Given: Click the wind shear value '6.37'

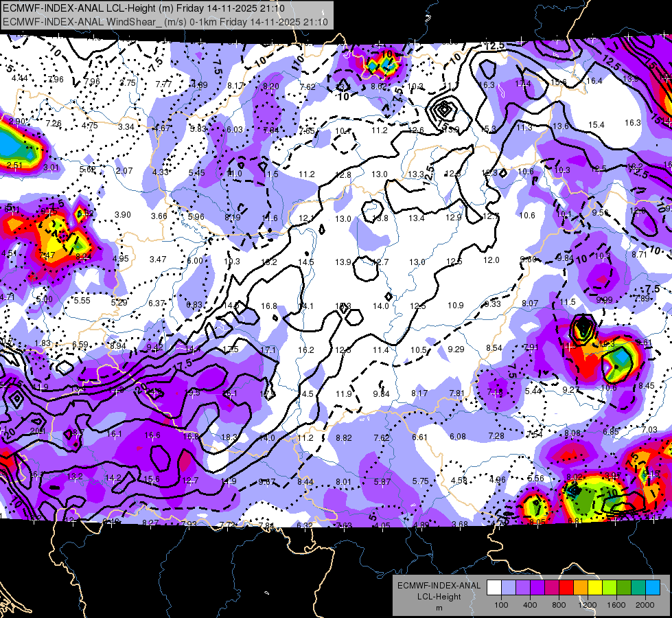Looking at the screenshot, I should [157, 304].
